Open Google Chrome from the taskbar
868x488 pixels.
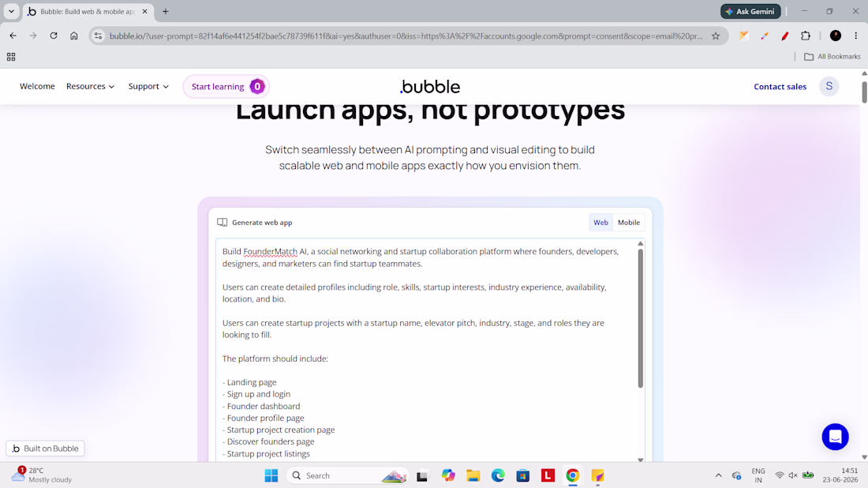pyautogui.click(x=572, y=475)
